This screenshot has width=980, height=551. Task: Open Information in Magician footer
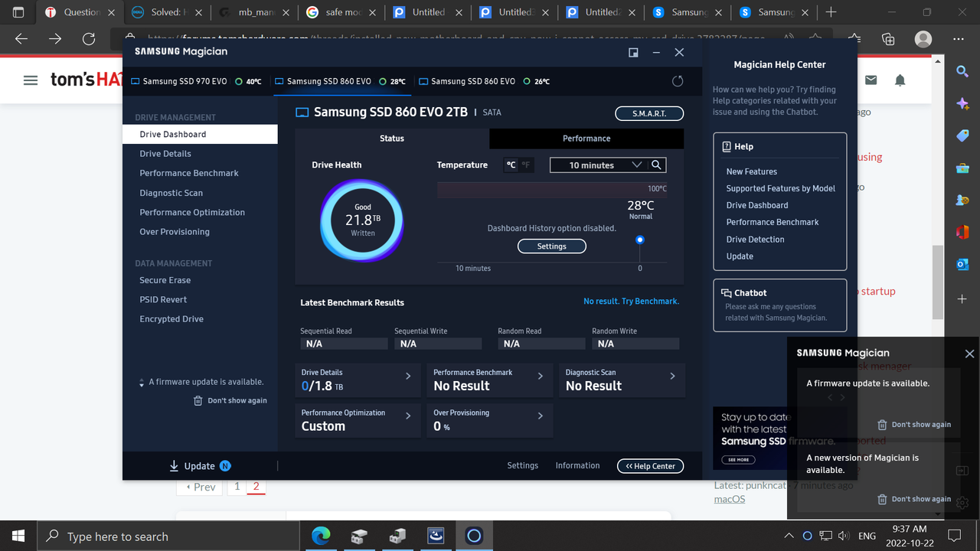[577, 465]
